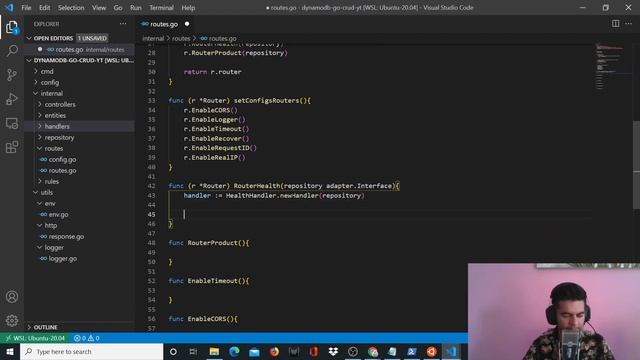This screenshot has height=360, width=640.
Task: Open Office icon on the taskbar
Action: pyautogui.click(x=313, y=351)
